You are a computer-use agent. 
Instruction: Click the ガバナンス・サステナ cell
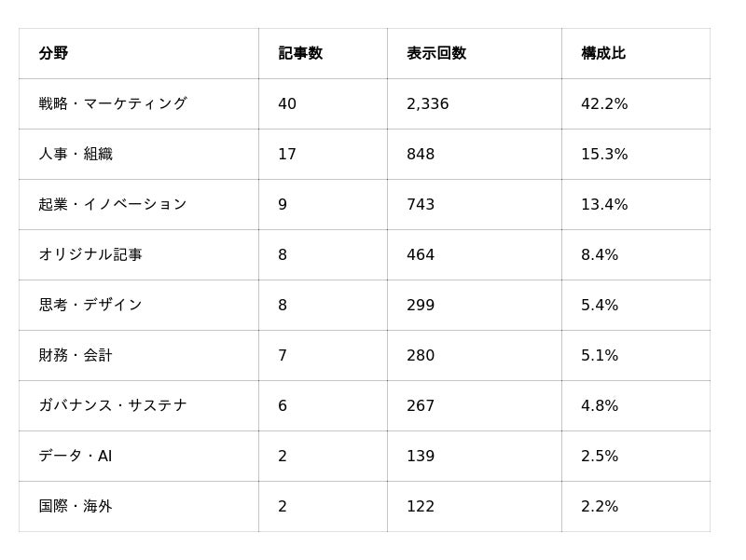coord(138,406)
